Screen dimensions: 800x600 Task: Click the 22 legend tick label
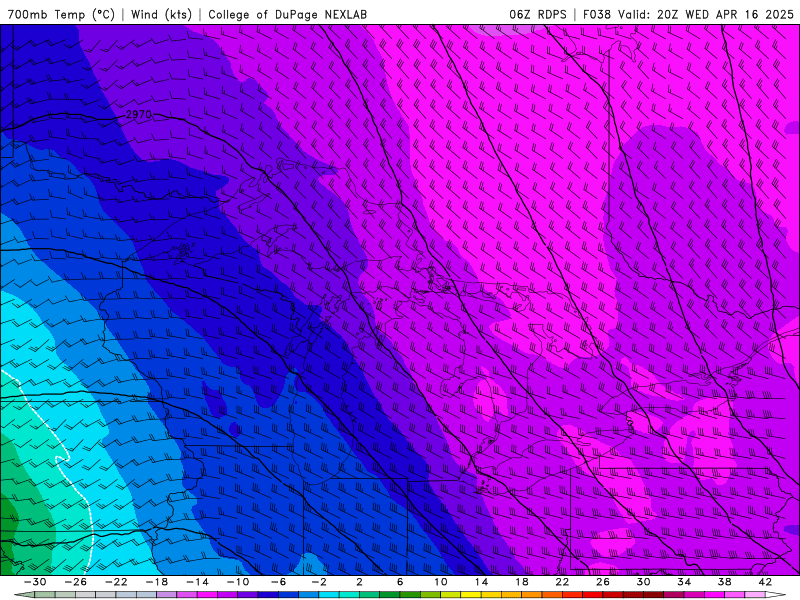pyautogui.click(x=562, y=582)
